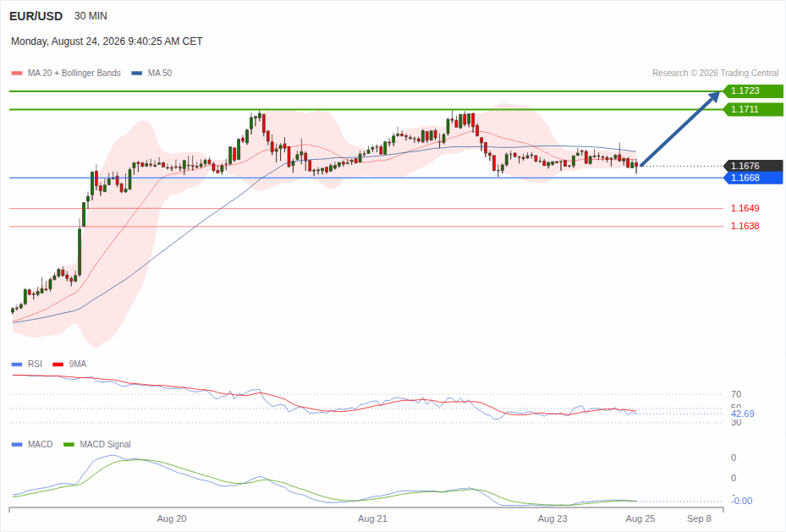
Task: Click the MACD legend label
Action: [x=40, y=444]
